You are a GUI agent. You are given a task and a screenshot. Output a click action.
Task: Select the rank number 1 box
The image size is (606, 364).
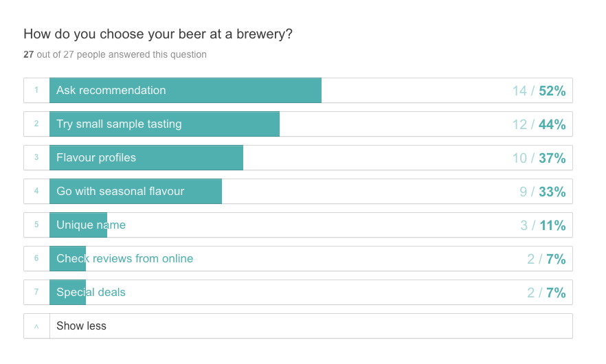[x=36, y=91]
